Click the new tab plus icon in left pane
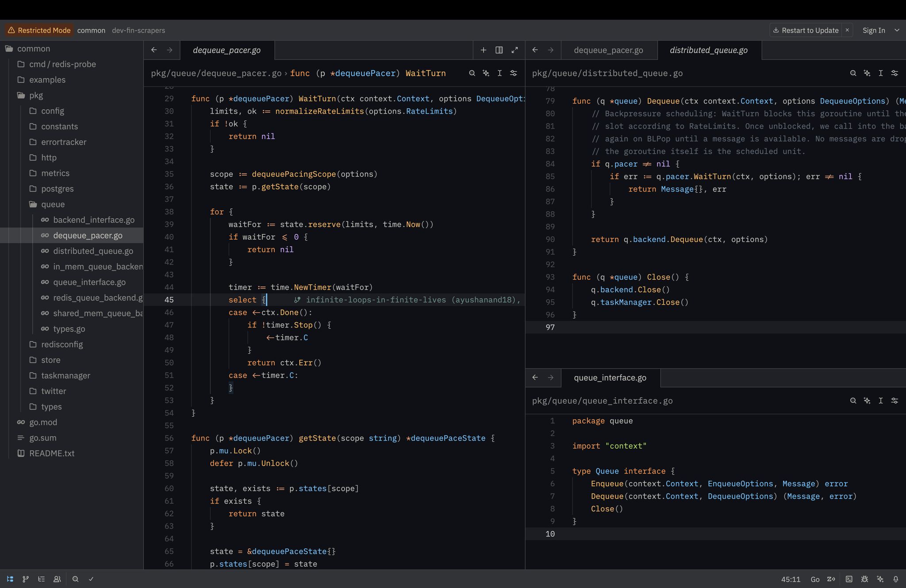This screenshot has width=906, height=588. tap(484, 50)
